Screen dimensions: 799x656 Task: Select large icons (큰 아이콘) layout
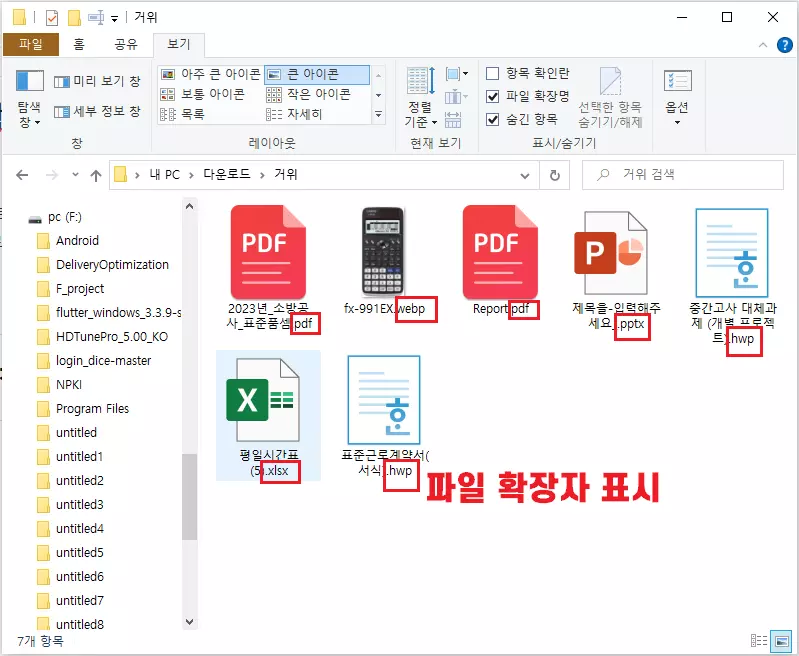(x=317, y=74)
